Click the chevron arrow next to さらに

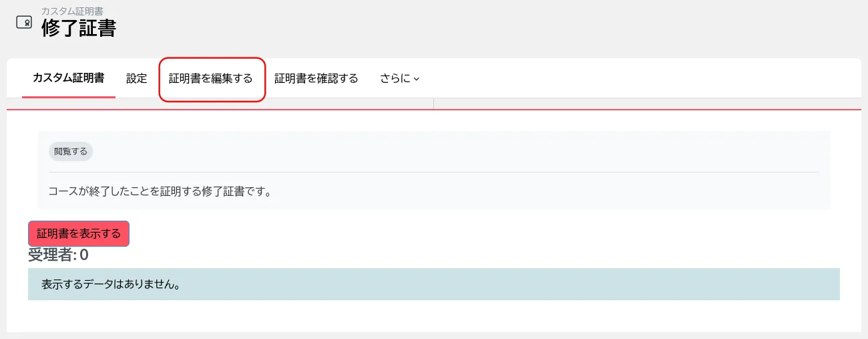point(417,79)
